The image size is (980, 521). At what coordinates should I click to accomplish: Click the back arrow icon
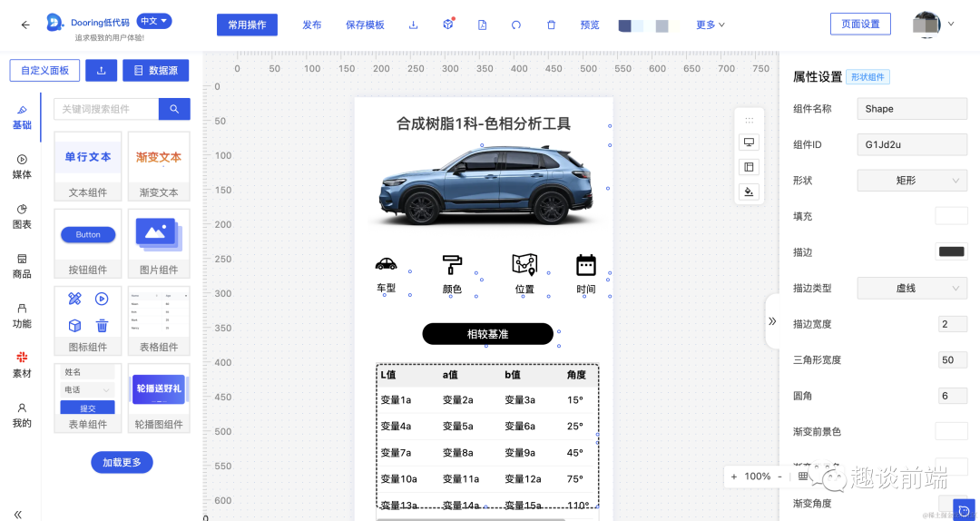pyautogui.click(x=25, y=25)
